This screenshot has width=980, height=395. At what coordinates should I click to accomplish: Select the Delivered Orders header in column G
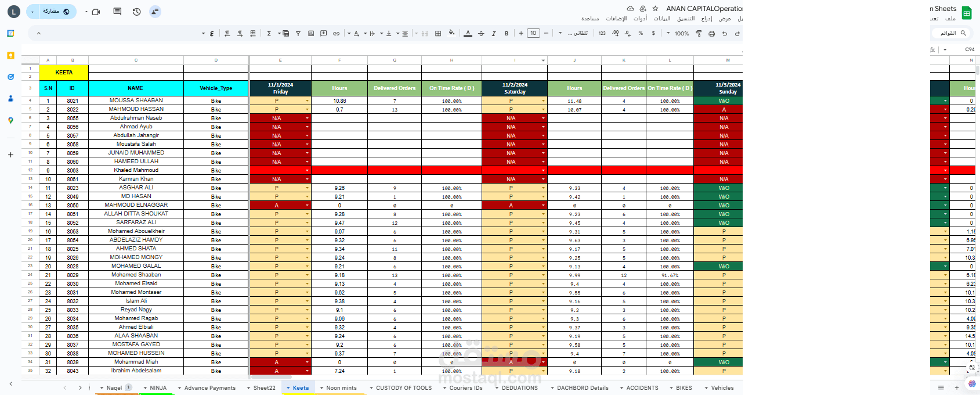[x=395, y=88]
